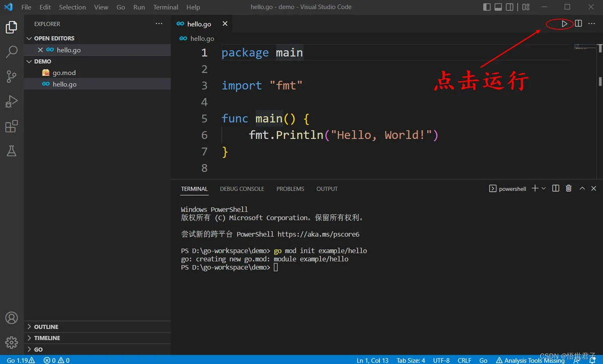This screenshot has height=364, width=603.
Task: Open the Help menu
Action: tap(193, 7)
